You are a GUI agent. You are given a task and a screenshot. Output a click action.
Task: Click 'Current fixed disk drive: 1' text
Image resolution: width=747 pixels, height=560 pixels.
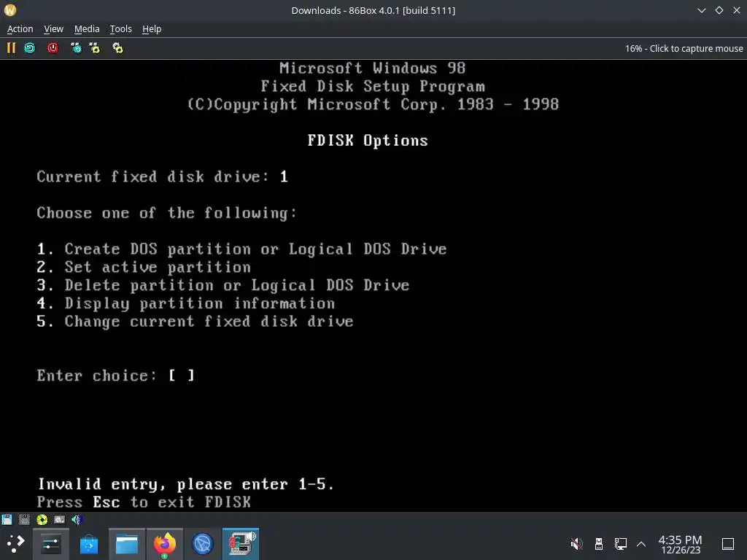[163, 176]
